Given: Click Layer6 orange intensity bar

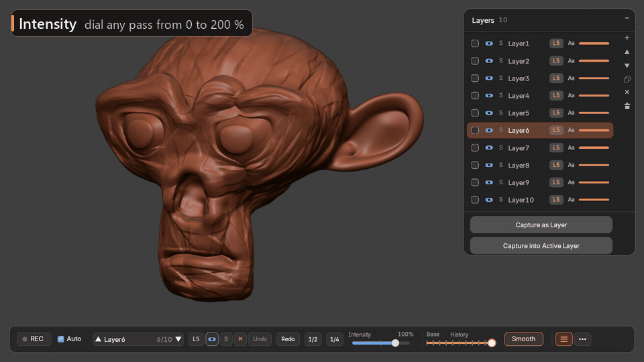Looking at the screenshot, I should 594,130.
